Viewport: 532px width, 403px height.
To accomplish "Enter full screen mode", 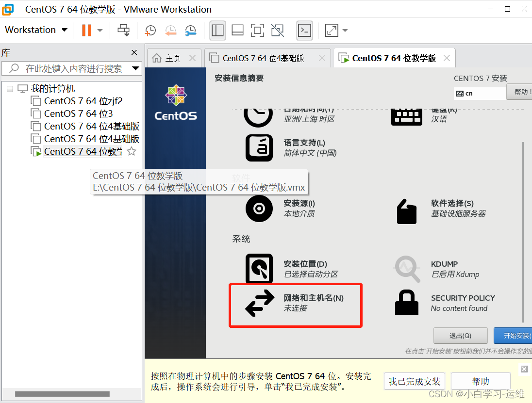I will tap(258, 30).
